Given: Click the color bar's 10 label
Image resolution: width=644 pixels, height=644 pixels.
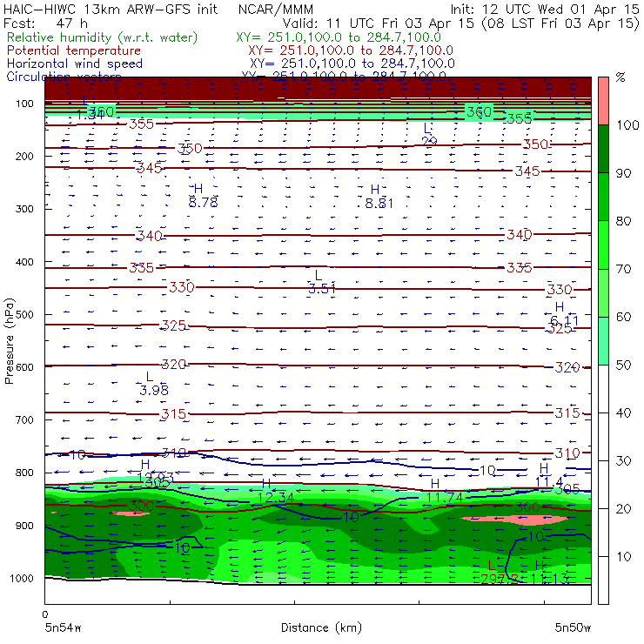Looking at the screenshot, I should click(623, 556).
